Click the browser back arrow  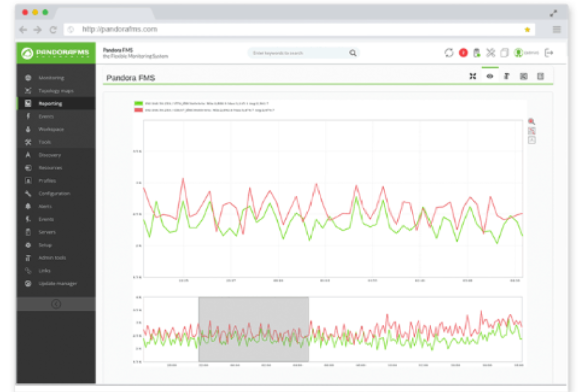[23, 30]
